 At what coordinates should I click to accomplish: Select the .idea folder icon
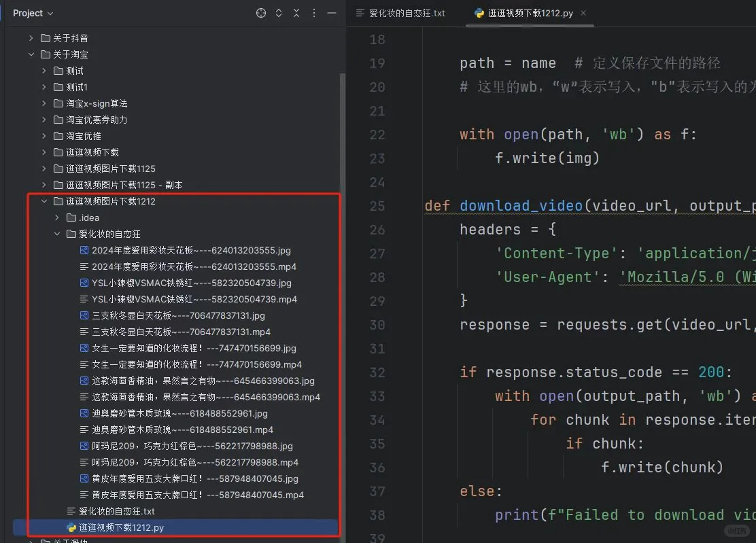(x=71, y=217)
